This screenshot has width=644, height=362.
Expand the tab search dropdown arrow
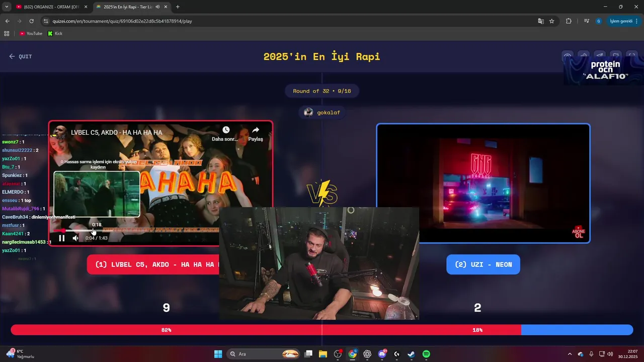[7, 7]
